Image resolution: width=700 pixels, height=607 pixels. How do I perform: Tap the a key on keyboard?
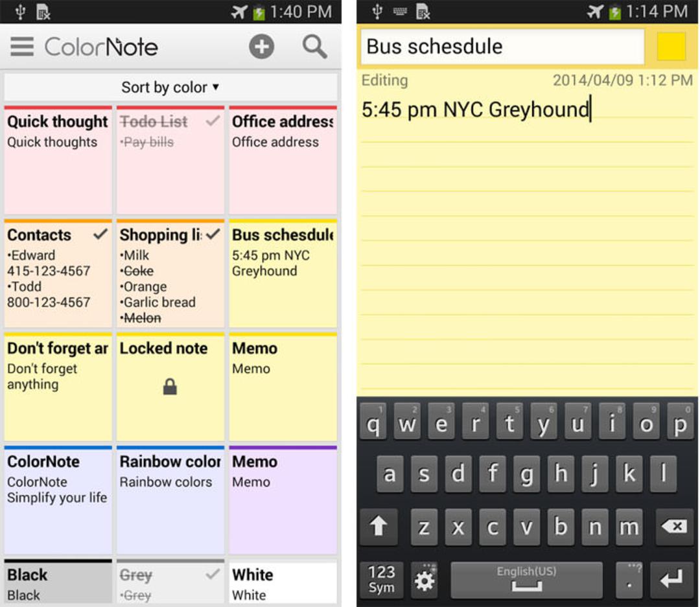(390, 474)
